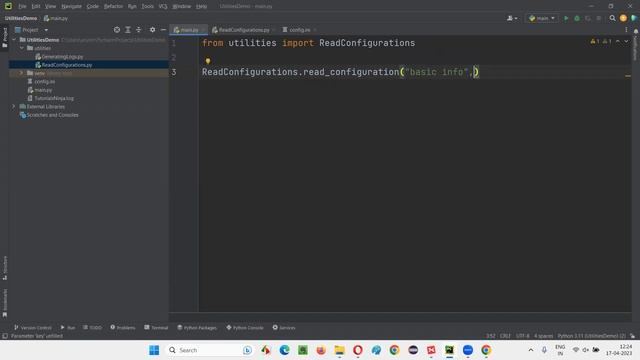This screenshot has width=640, height=360.
Task: Toggle Structure tool window side stripe
Action: (4, 268)
